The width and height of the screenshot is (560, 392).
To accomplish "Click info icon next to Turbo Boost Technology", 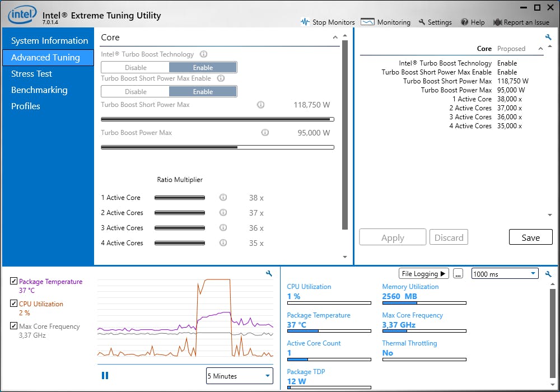I will [x=204, y=54].
